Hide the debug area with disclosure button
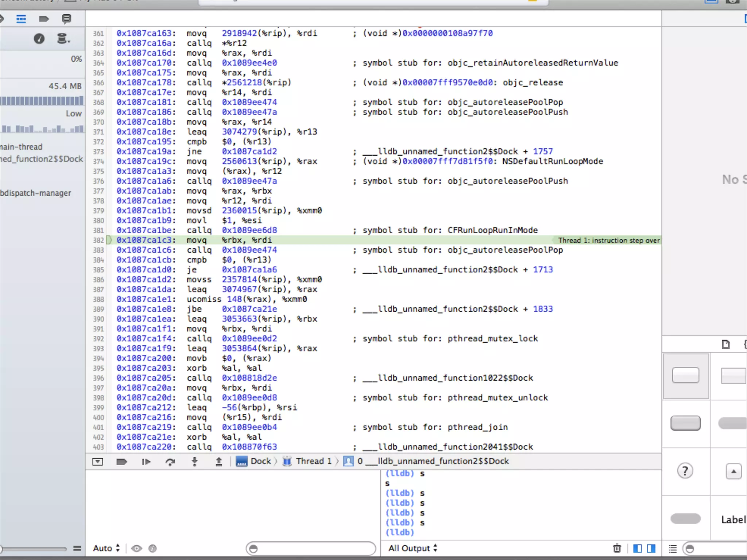This screenshot has width=747, height=560. click(98, 462)
